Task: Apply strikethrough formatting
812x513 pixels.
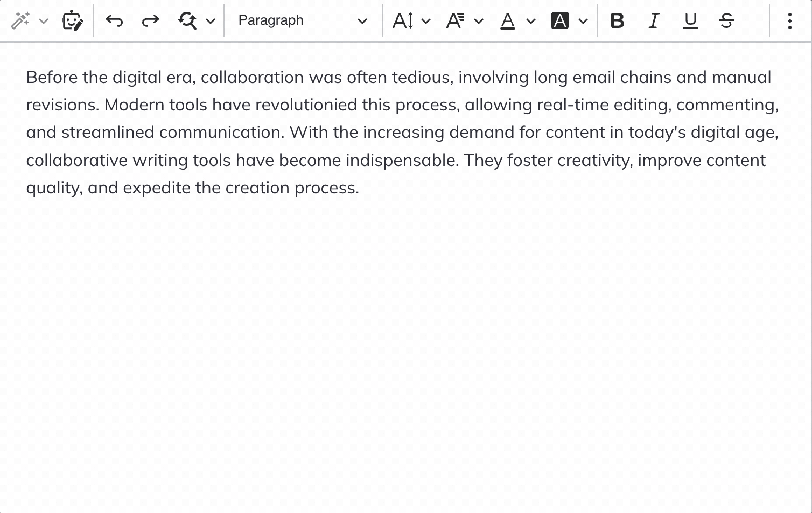Action: [727, 20]
